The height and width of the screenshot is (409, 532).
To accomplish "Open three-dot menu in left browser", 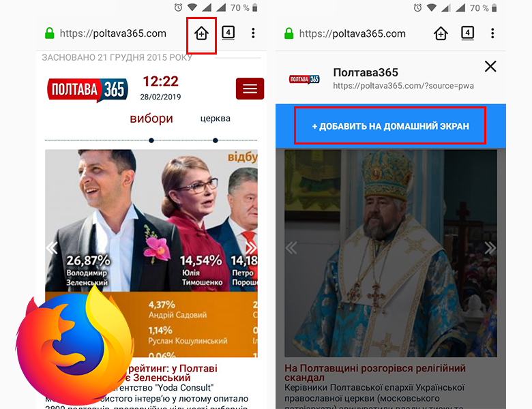I will [253, 33].
